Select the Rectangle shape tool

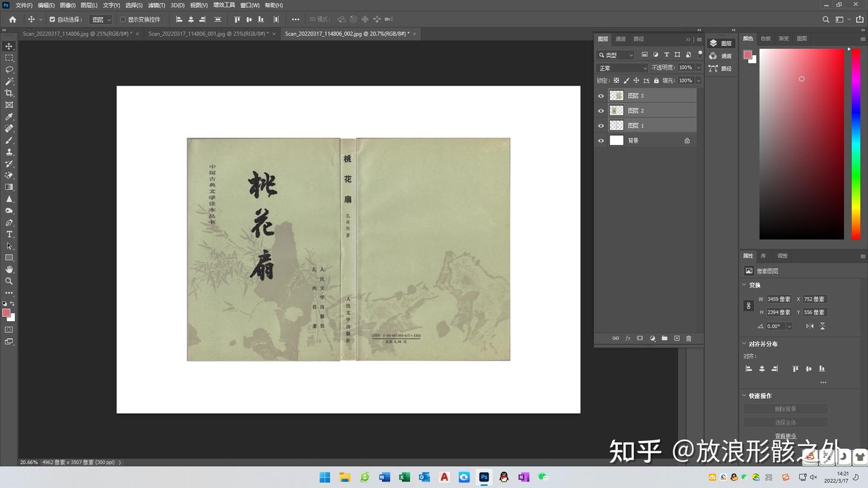(x=9, y=258)
